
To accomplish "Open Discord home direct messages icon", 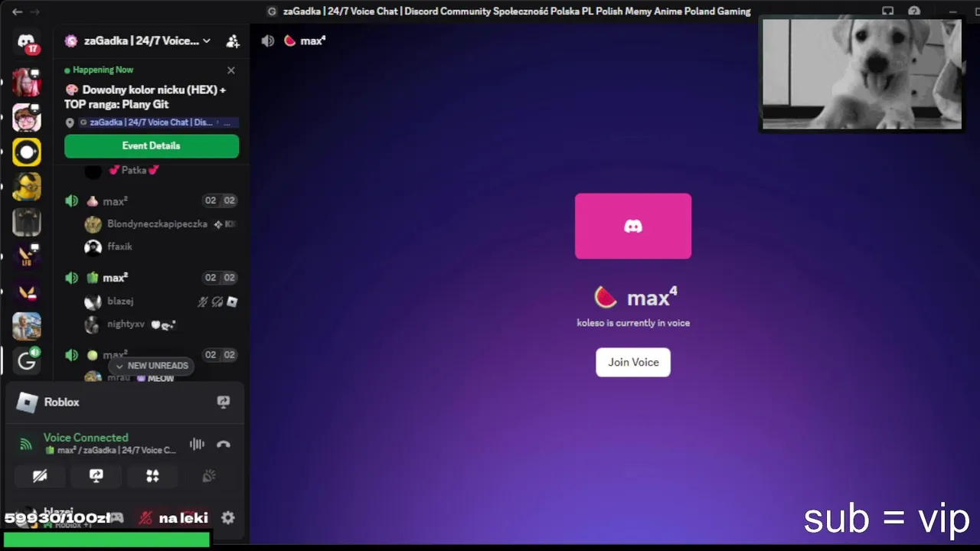I will pyautogui.click(x=27, y=42).
